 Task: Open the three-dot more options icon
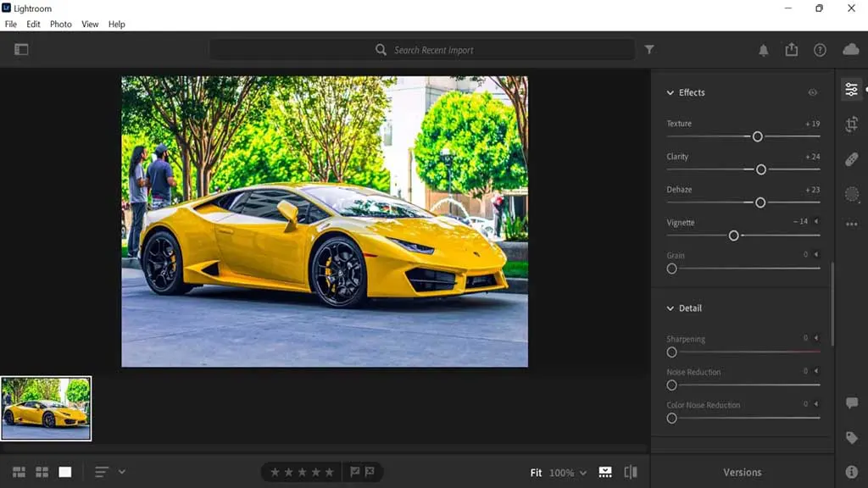[x=851, y=224]
